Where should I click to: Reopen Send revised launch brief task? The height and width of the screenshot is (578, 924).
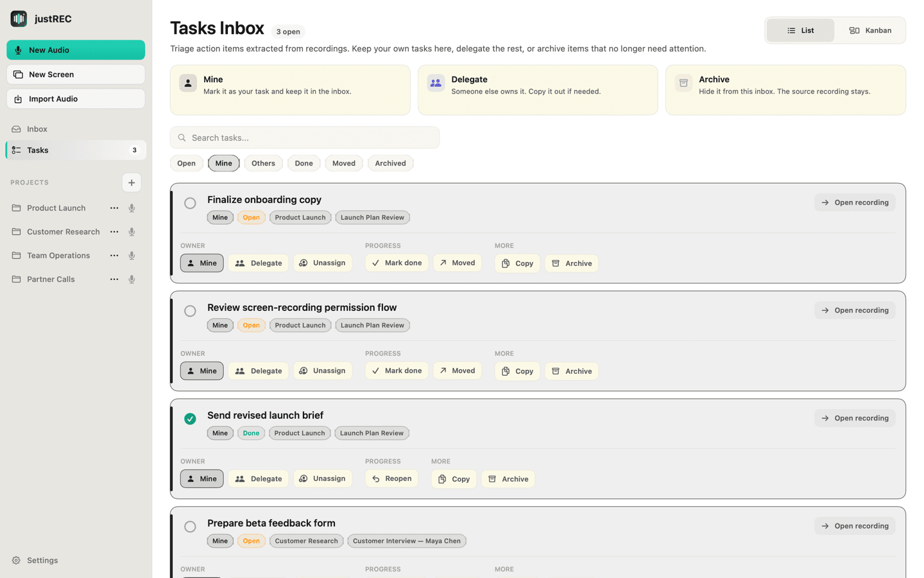(x=391, y=479)
